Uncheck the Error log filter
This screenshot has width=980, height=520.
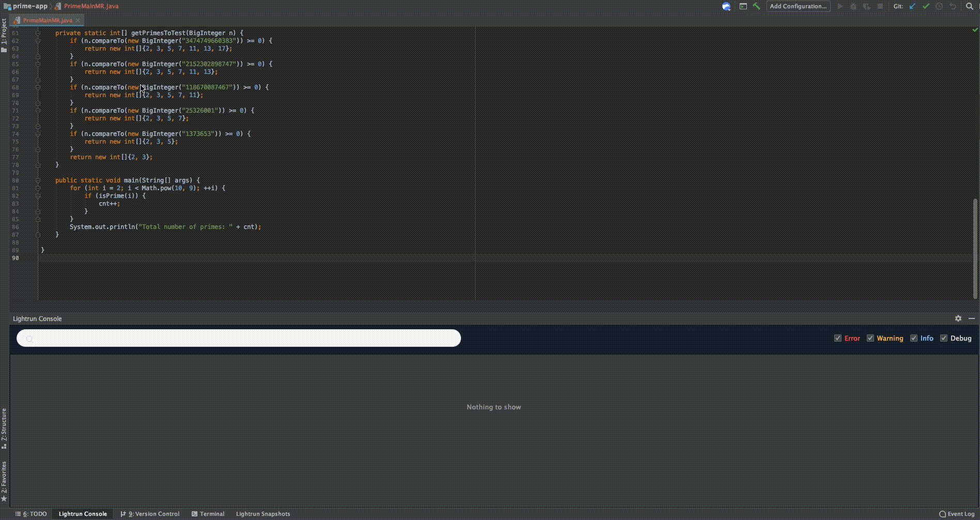pyautogui.click(x=838, y=338)
